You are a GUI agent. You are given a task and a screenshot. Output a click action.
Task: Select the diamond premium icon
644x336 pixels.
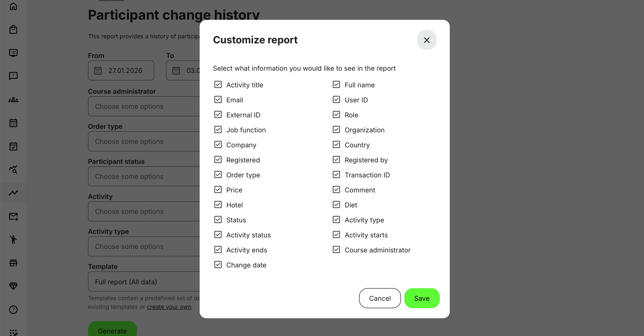click(13, 286)
